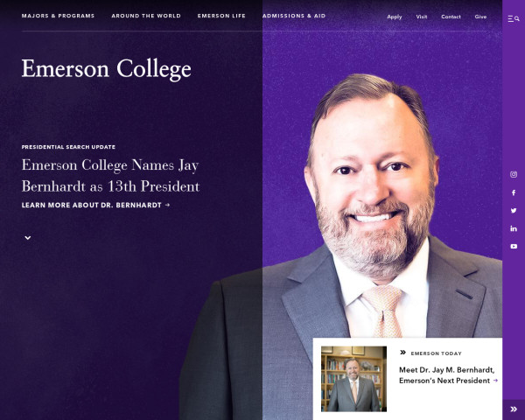Open the Majors & Programs menu

(58, 16)
